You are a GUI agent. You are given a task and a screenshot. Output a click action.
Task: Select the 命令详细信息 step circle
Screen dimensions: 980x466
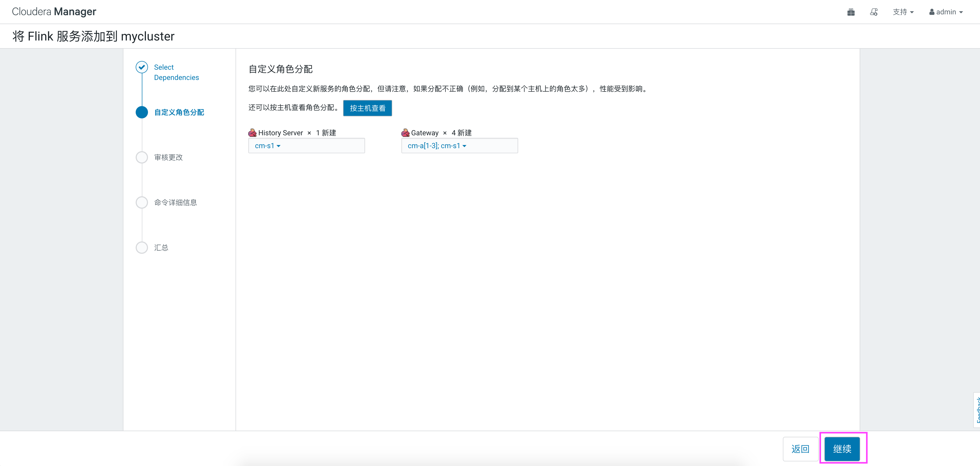coord(142,202)
